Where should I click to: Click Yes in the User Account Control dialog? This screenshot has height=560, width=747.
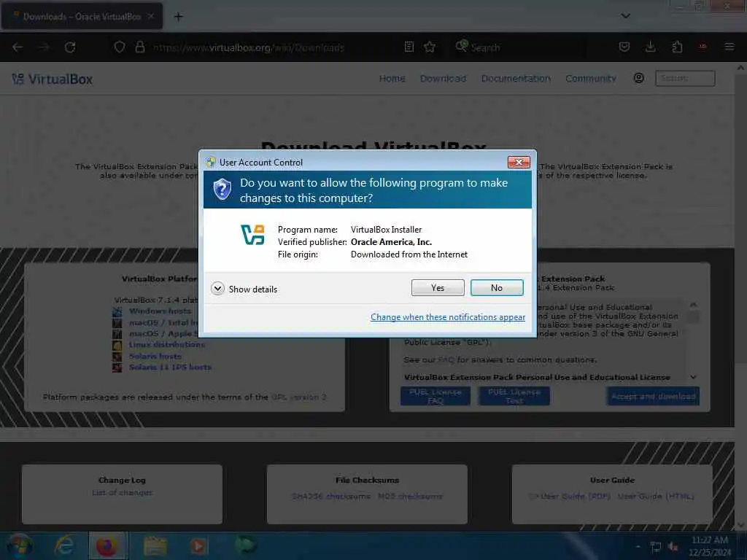tap(438, 287)
